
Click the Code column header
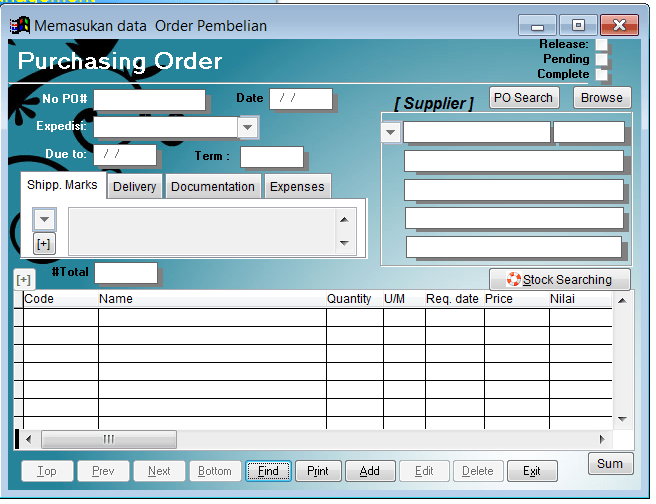point(61,299)
